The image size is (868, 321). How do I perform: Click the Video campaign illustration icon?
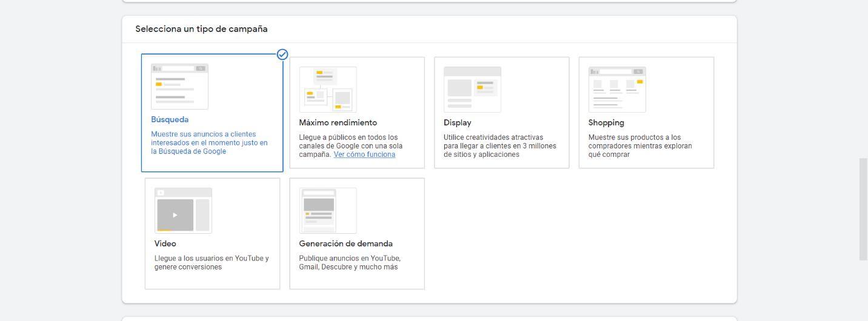tap(183, 211)
